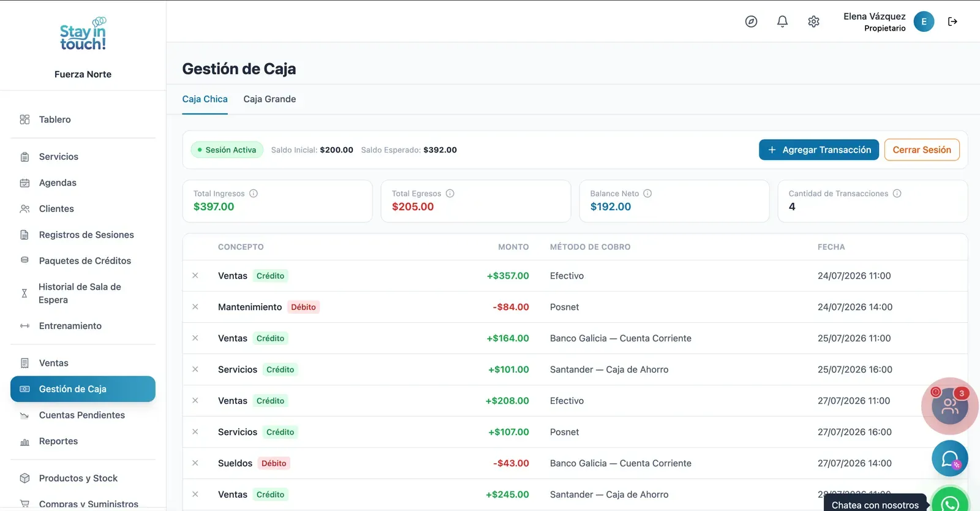Screen dimensions: 980x511
Task: Click the logout icon
Action: pyautogui.click(x=952, y=21)
